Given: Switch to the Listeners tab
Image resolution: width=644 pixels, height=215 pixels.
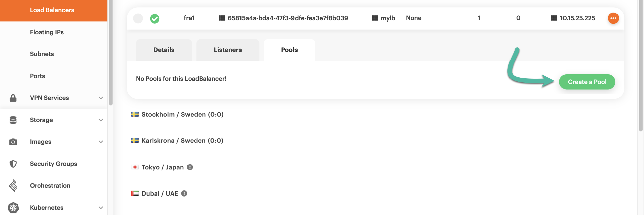Looking at the screenshot, I should coord(227,50).
